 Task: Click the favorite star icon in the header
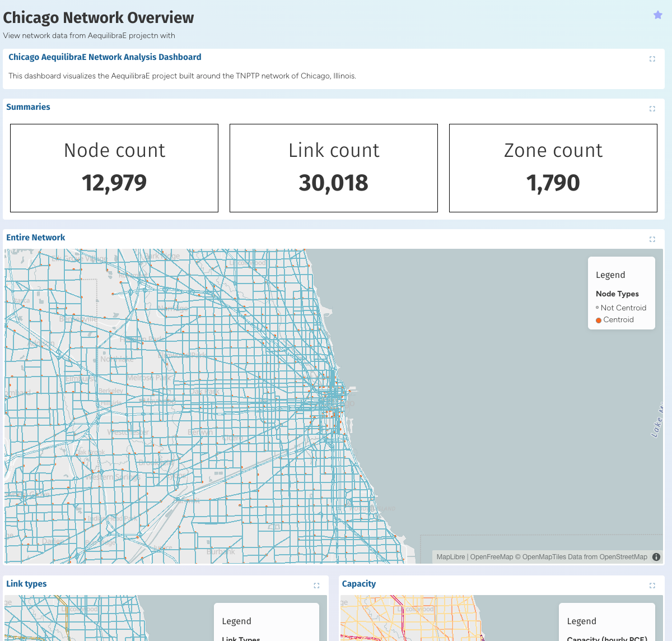[657, 15]
